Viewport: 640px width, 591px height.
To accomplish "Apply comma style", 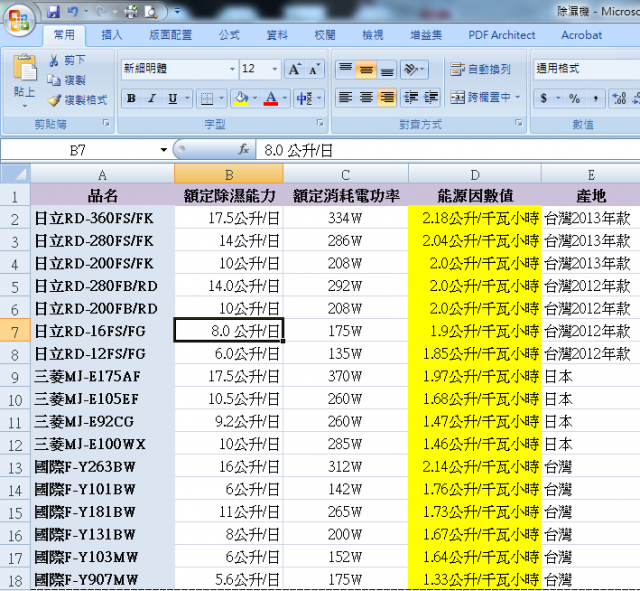I will [x=596, y=98].
